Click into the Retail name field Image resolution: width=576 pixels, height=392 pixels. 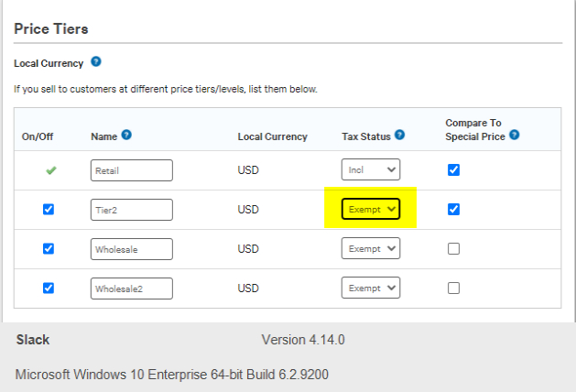coord(132,170)
